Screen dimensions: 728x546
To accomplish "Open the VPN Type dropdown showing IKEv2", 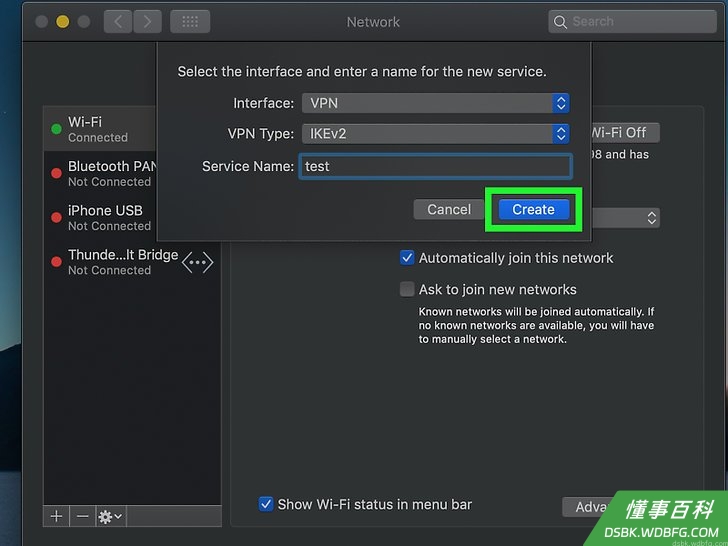I will tap(436, 134).
